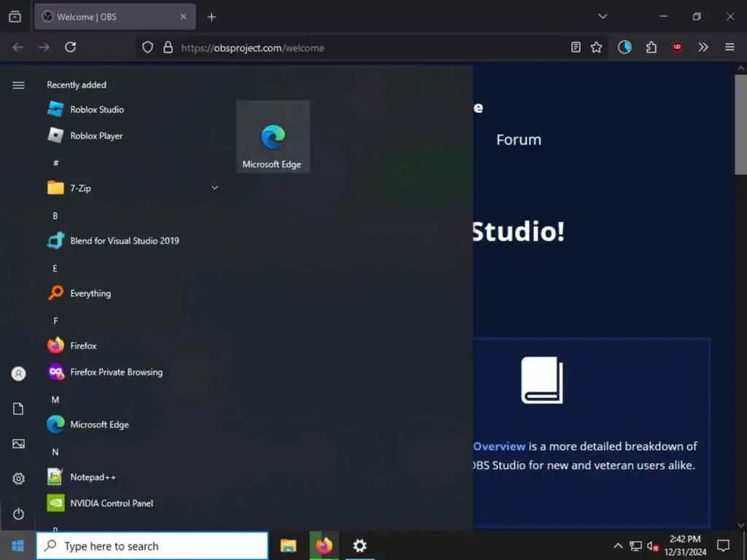The height and width of the screenshot is (560, 747).
Task: Click the pinned Microsoft Edge tile
Action: (x=273, y=136)
